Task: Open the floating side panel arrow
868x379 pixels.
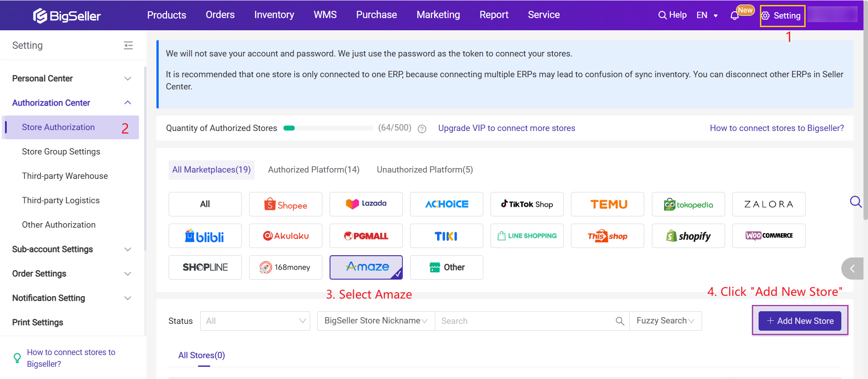Action: (853, 269)
